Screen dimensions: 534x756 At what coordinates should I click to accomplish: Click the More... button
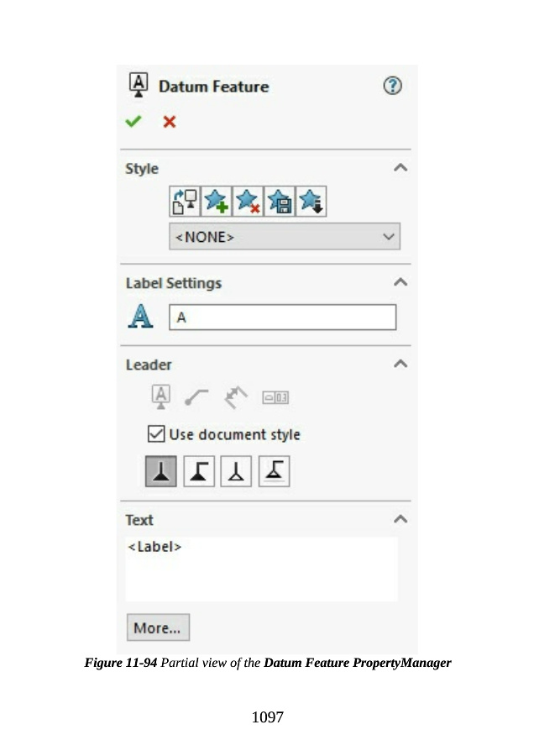click(x=158, y=627)
